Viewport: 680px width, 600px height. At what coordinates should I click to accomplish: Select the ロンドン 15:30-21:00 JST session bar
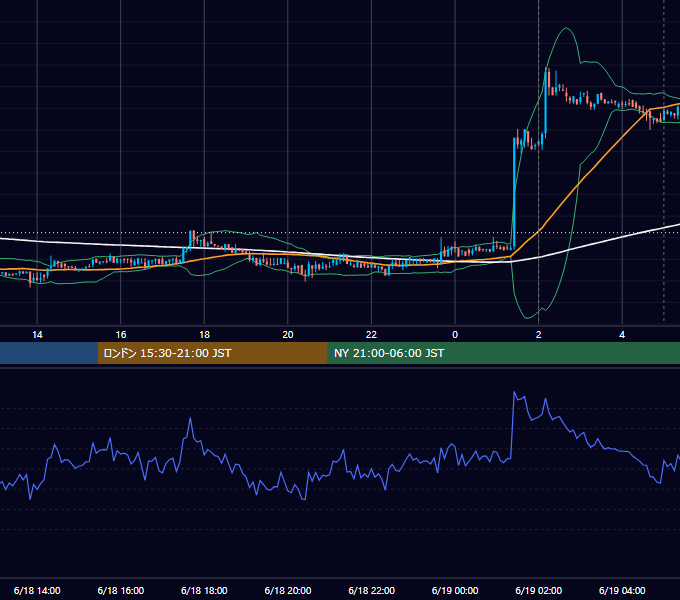tap(212, 353)
